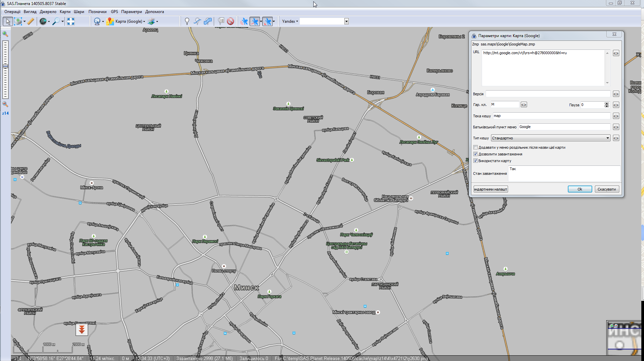644x361 pixels.
Task: Click the GPS connect satellite icon
Action: [244, 21]
